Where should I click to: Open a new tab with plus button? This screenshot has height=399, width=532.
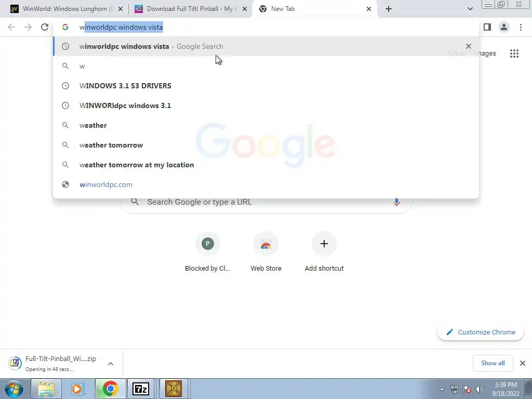coord(389,9)
